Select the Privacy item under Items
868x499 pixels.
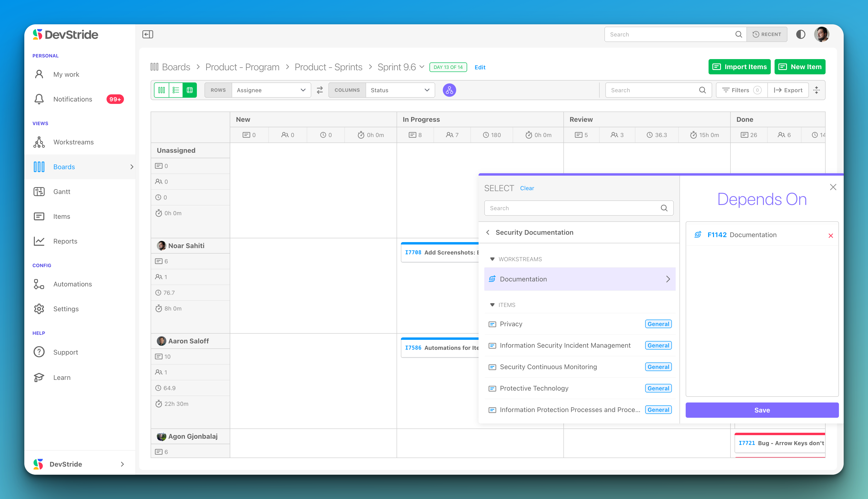(511, 324)
